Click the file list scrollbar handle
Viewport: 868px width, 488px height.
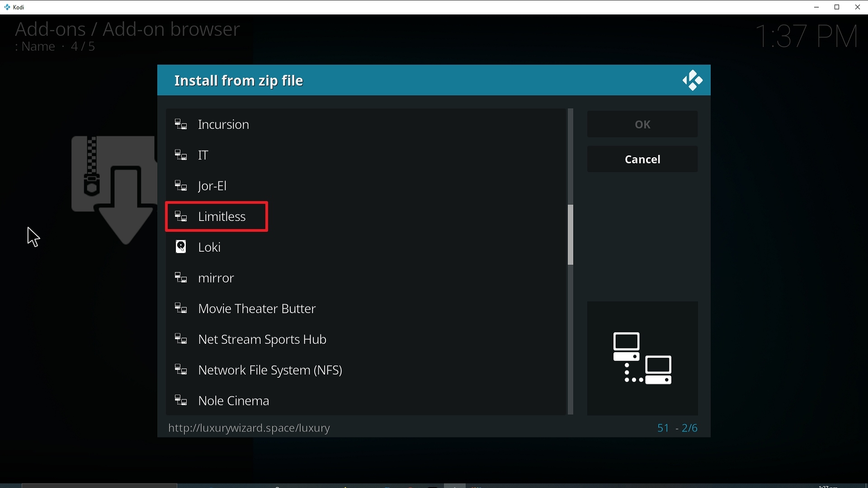pyautogui.click(x=571, y=235)
